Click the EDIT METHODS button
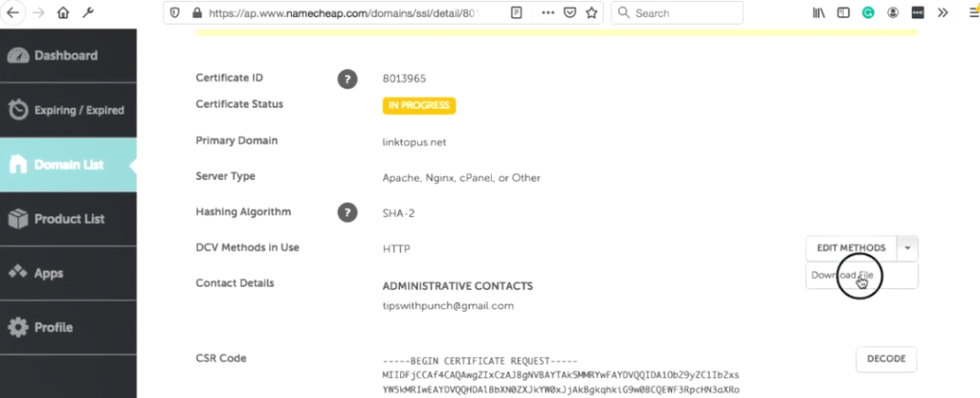Viewport: 980px width, 398px height. 851,248
